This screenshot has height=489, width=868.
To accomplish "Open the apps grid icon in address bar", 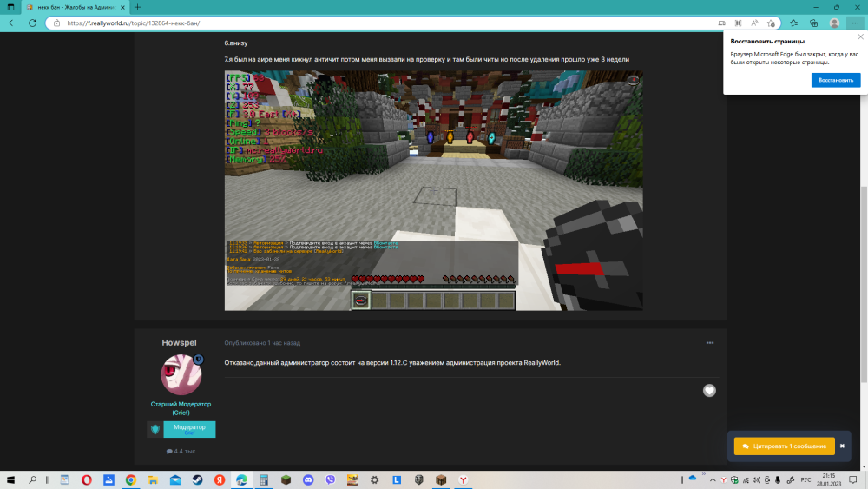I will [x=738, y=23].
